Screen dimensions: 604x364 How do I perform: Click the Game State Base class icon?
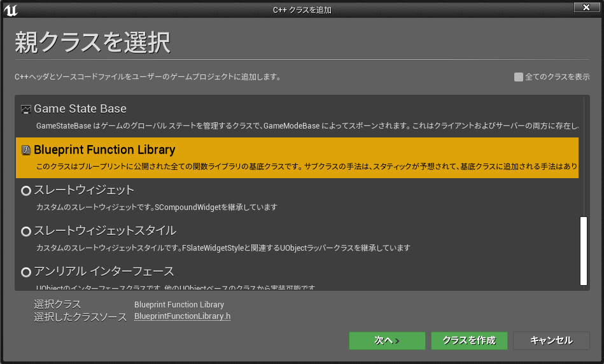26,109
